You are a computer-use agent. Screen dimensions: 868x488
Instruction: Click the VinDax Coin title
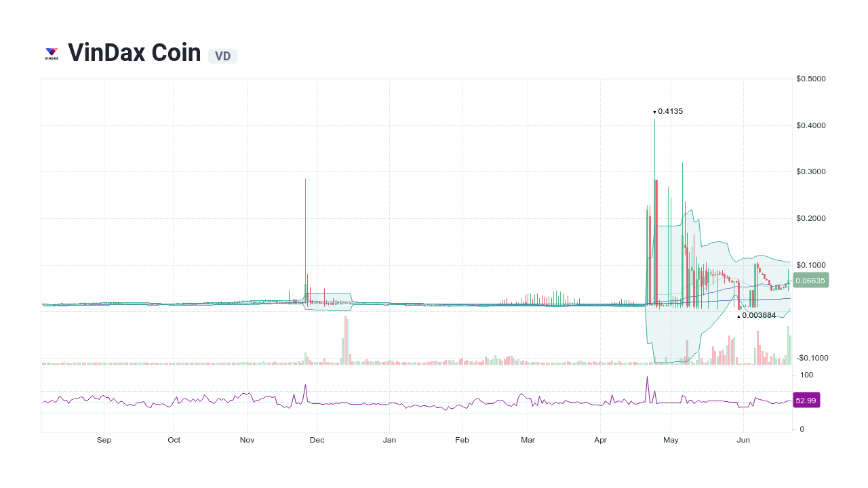(134, 53)
